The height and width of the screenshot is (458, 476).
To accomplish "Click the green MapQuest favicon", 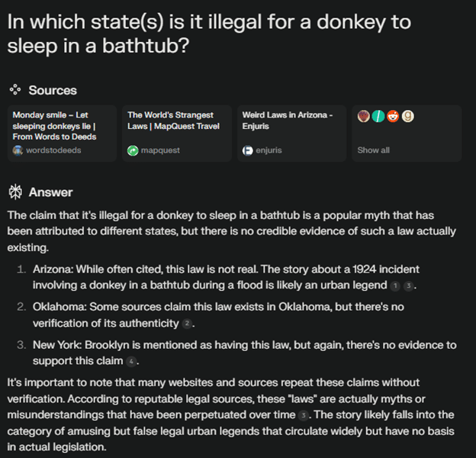I will (133, 150).
